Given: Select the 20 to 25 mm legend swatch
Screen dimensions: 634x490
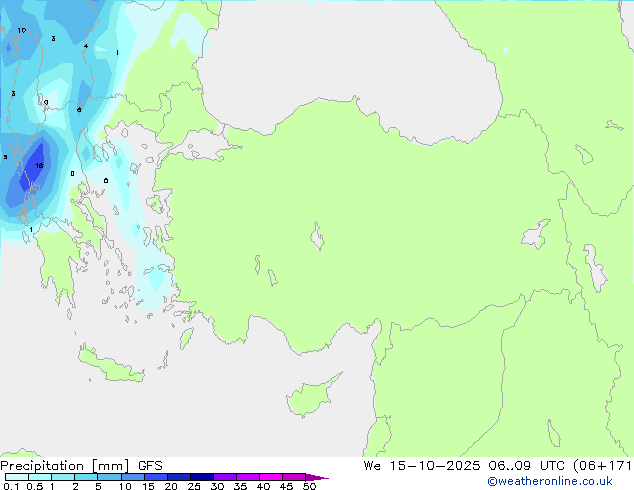Looking at the screenshot, I should coord(179,477).
